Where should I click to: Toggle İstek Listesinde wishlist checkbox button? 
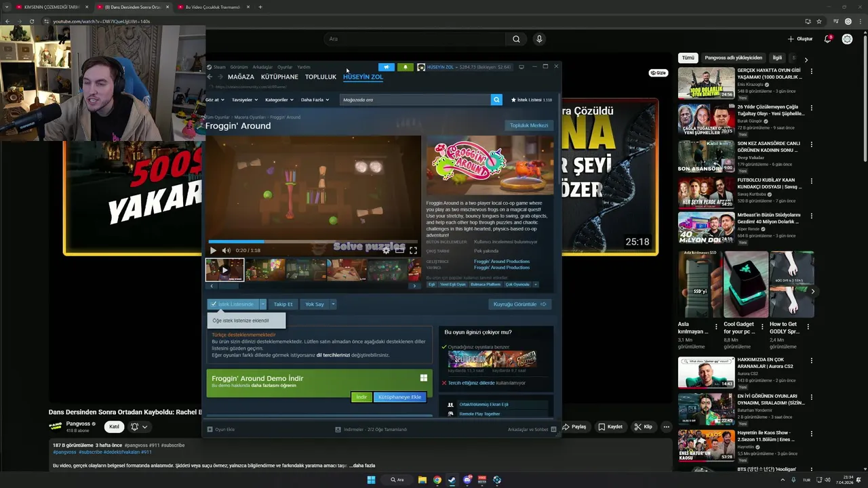pos(233,304)
